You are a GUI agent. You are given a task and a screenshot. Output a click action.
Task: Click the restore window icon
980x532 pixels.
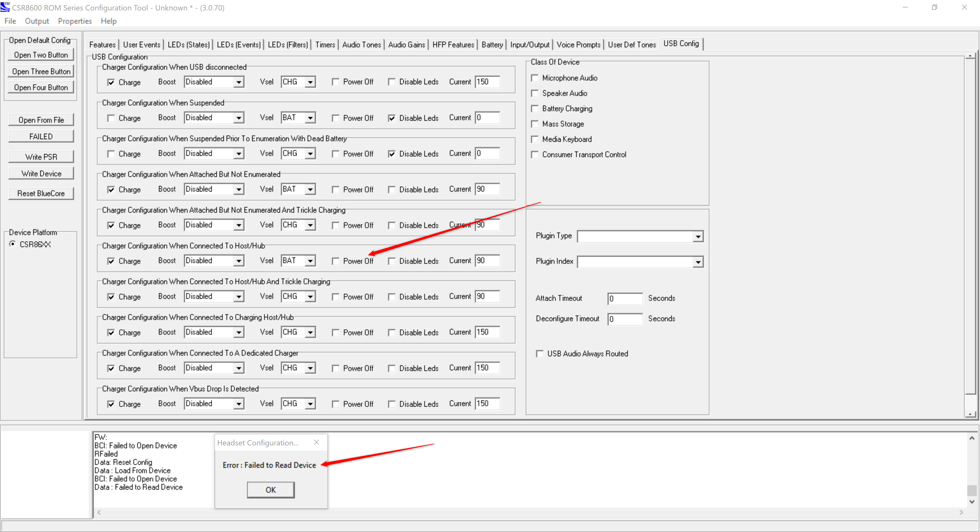click(x=934, y=7)
